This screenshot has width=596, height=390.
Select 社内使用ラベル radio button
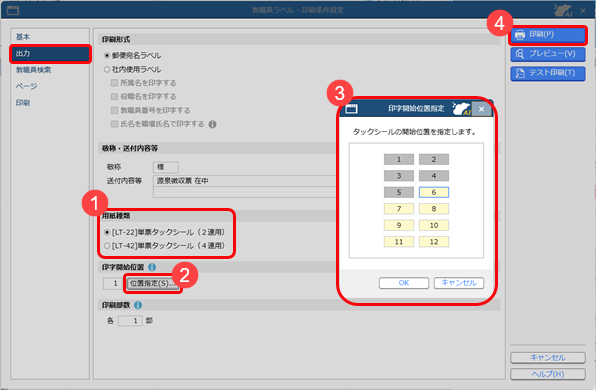[x=107, y=70]
